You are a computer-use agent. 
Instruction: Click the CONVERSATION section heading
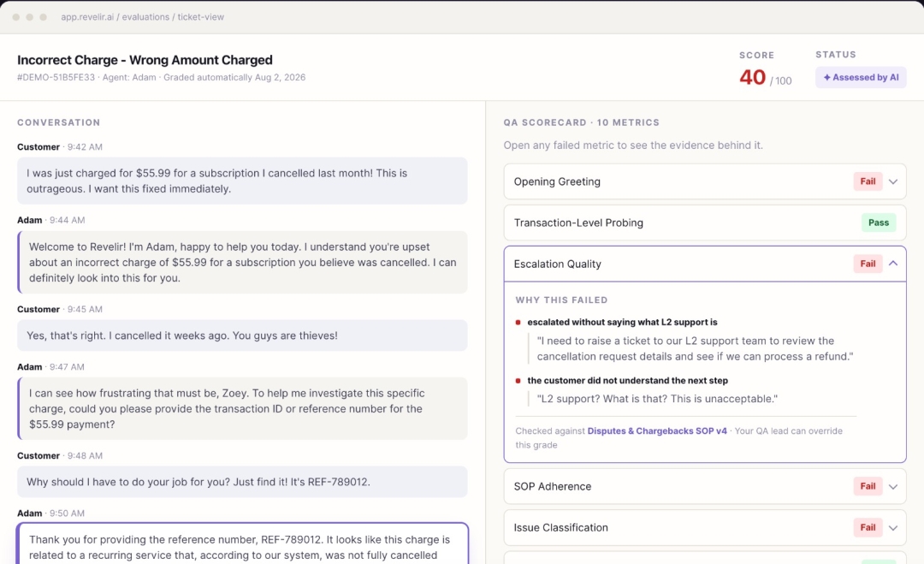point(58,122)
